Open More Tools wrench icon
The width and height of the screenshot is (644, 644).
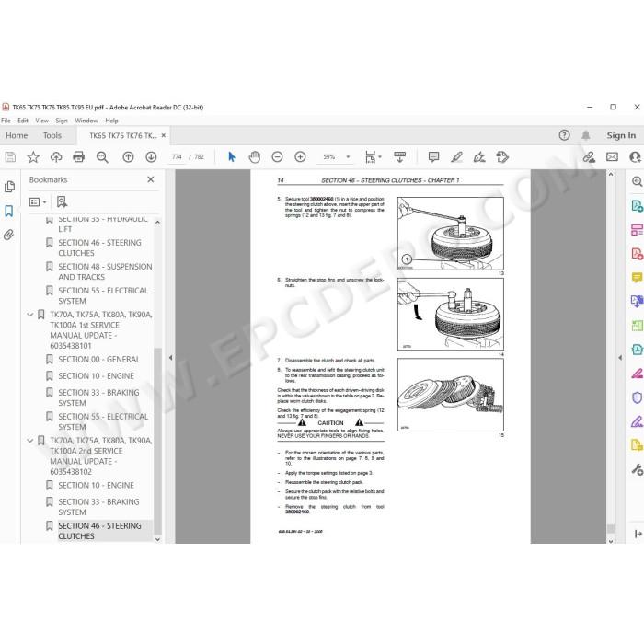637,469
